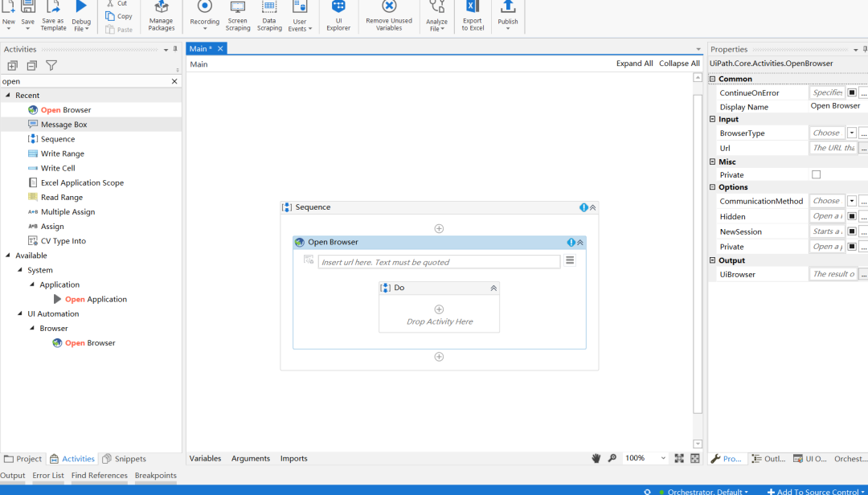Screen dimensions: 868x495
Task: Start the Recording tool
Action: [204, 16]
